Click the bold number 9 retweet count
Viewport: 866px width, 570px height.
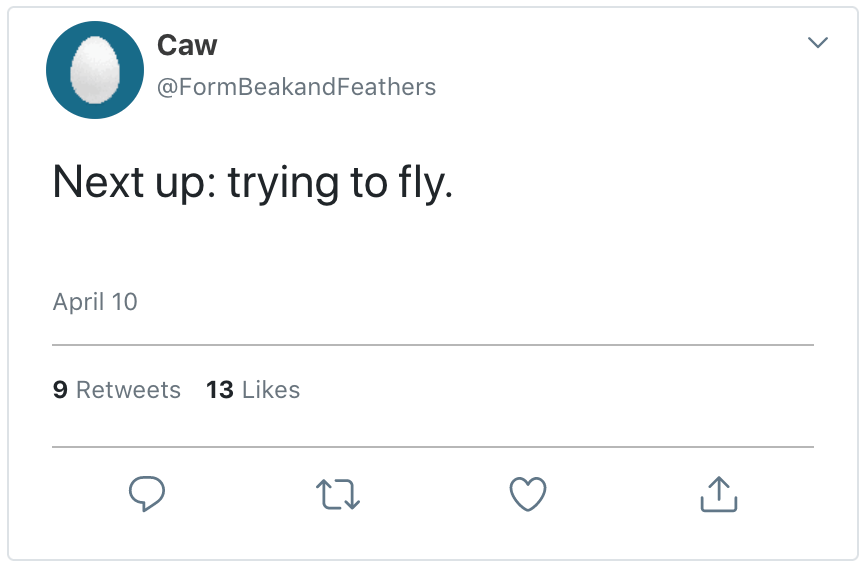[x=60, y=390]
